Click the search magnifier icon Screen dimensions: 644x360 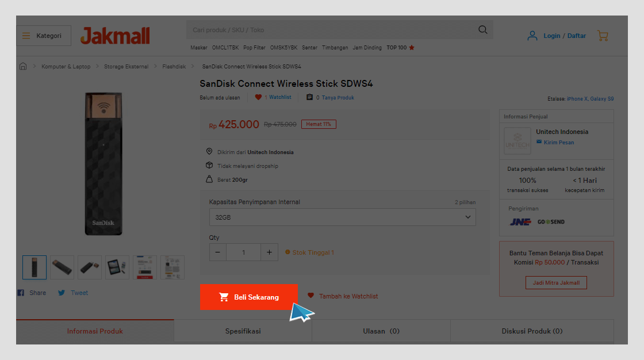pos(482,29)
